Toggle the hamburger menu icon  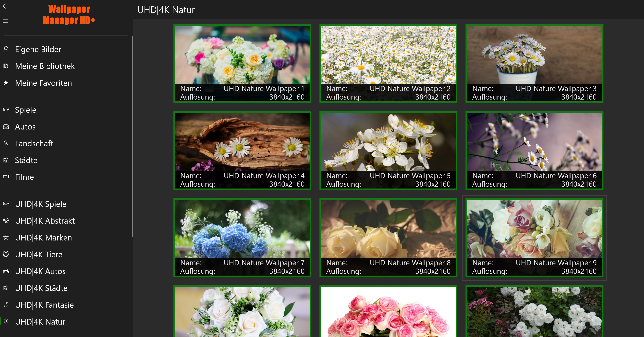pos(6,21)
